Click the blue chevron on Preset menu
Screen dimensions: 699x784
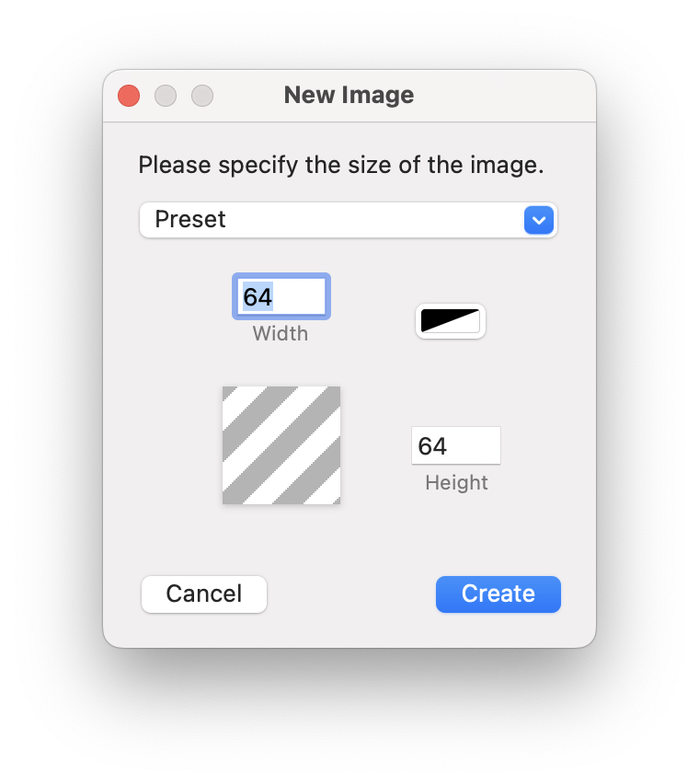pos(539,220)
